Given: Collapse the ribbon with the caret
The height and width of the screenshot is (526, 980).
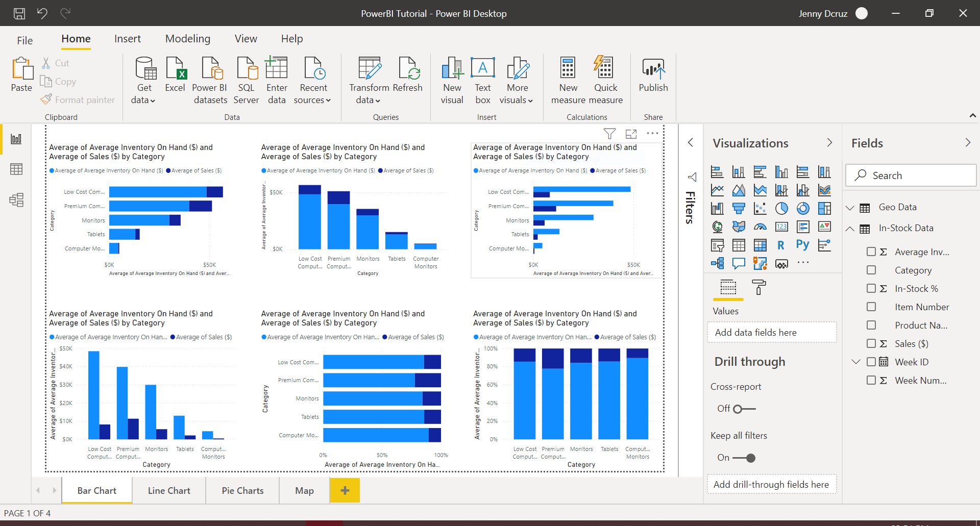Looking at the screenshot, I should click(x=973, y=116).
